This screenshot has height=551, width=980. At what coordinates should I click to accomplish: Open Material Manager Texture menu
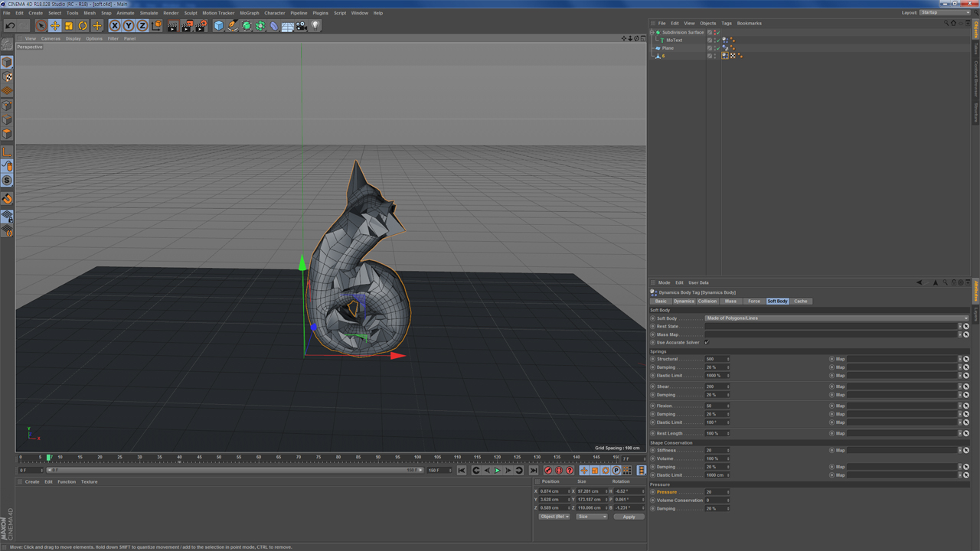pos(90,482)
